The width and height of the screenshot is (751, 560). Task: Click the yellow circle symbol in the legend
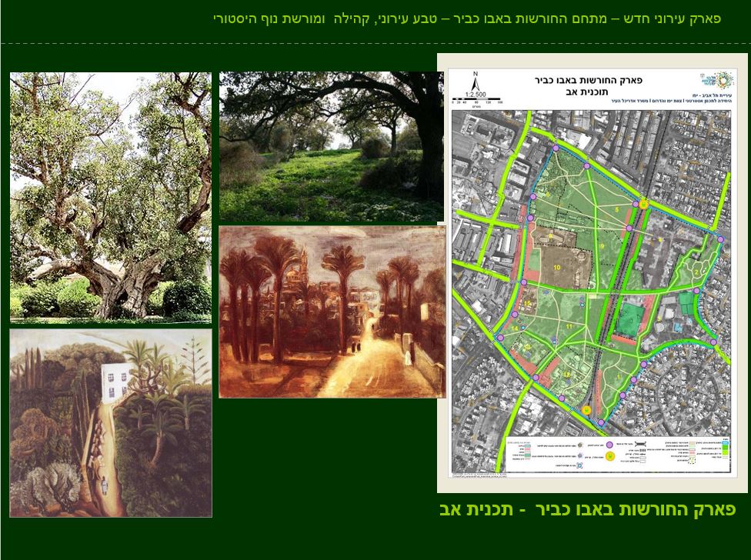(610, 455)
